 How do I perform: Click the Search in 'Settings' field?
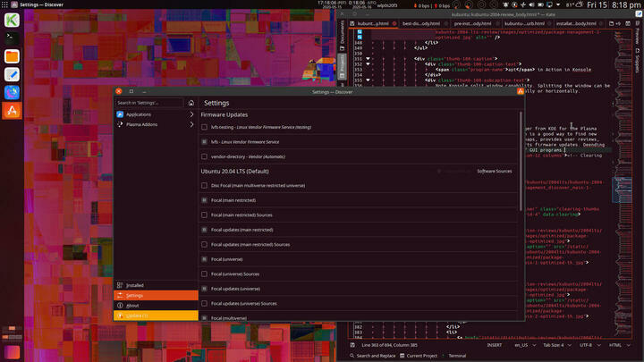coord(149,103)
